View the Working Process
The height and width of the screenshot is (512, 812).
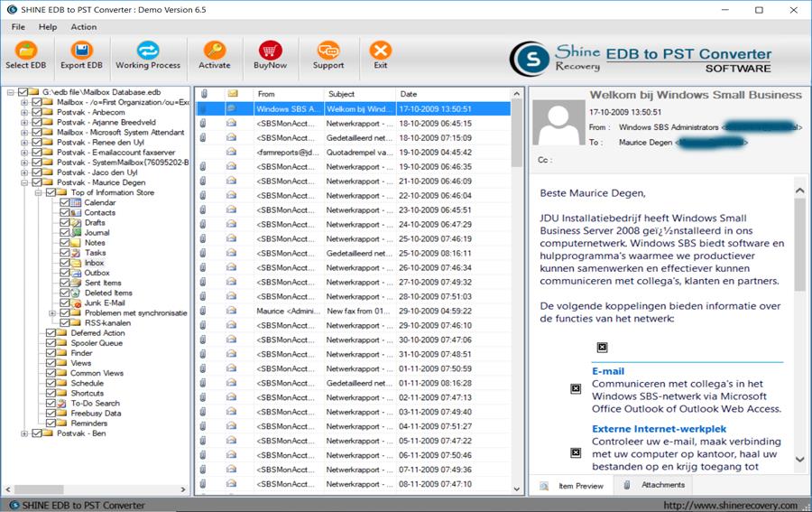coord(148,55)
